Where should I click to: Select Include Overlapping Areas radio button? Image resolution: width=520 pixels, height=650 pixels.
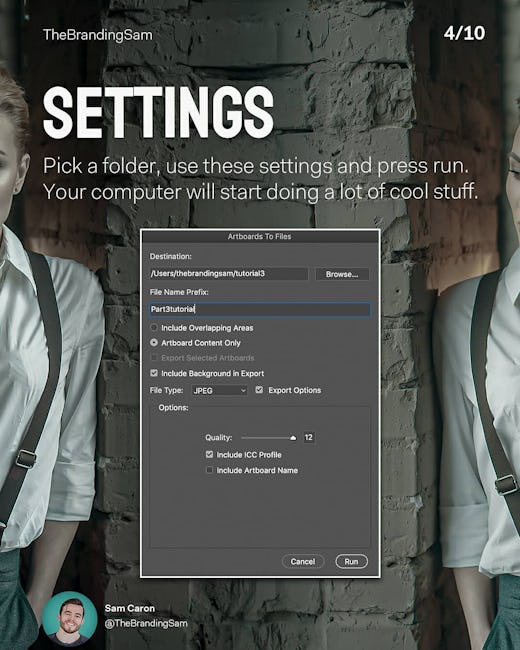click(154, 327)
